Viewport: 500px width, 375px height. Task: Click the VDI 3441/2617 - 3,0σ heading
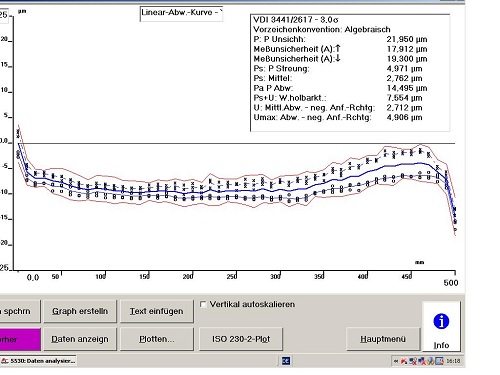pyautogui.click(x=296, y=20)
